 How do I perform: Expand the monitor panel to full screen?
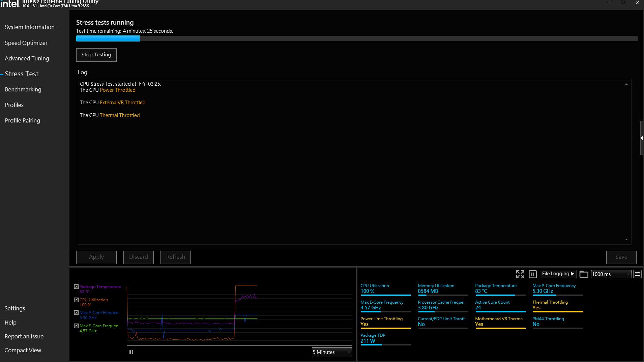click(x=520, y=274)
